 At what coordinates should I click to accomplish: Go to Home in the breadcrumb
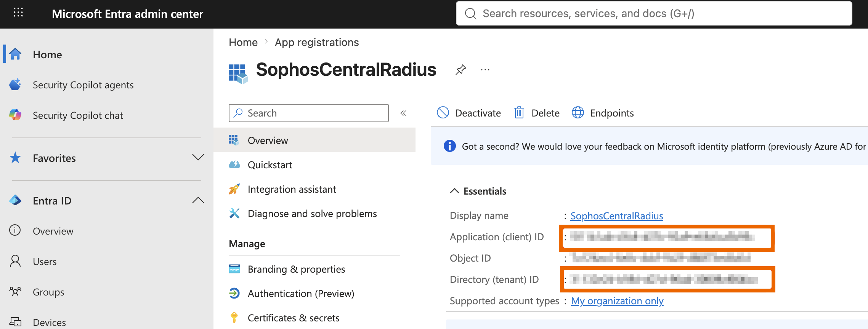pyautogui.click(x=243, y=42)
